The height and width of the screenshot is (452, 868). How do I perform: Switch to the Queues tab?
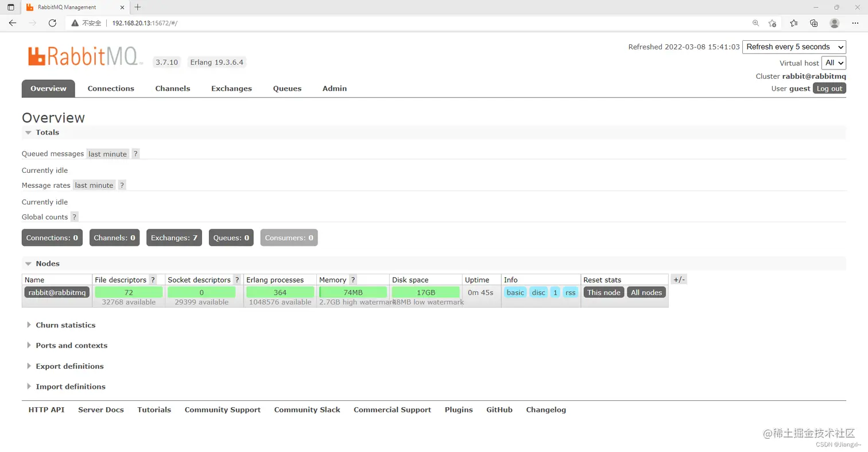pyautogui.click(x=287, y=88)
